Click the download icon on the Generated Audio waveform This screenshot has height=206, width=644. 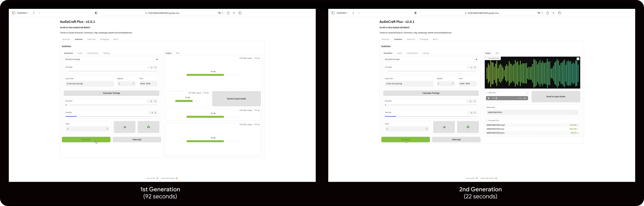pyautogui.click(x=577, y=59)
